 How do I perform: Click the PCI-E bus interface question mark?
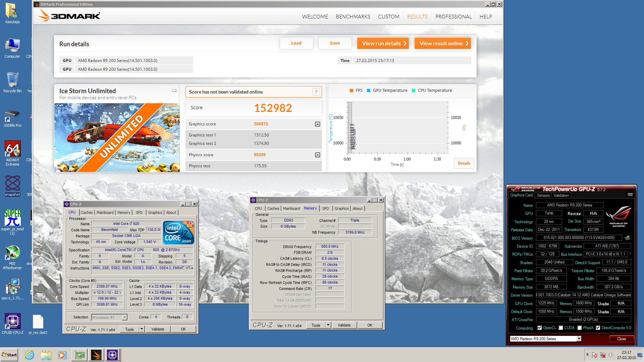point(630,254)
